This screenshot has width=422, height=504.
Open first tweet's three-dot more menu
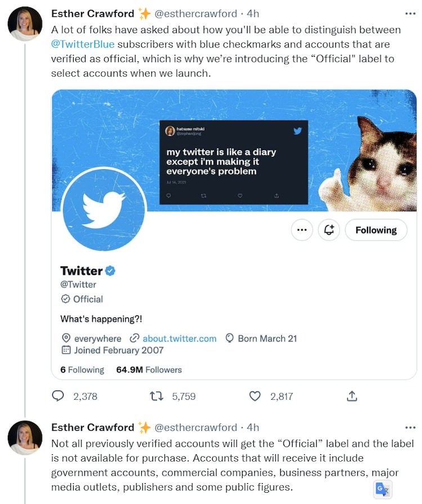coord(410,13)
